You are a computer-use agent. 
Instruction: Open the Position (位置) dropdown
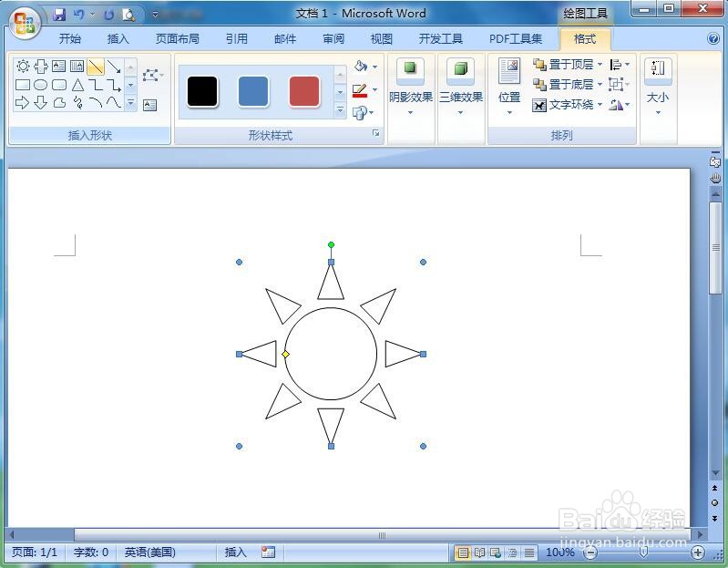pos(509,88)
